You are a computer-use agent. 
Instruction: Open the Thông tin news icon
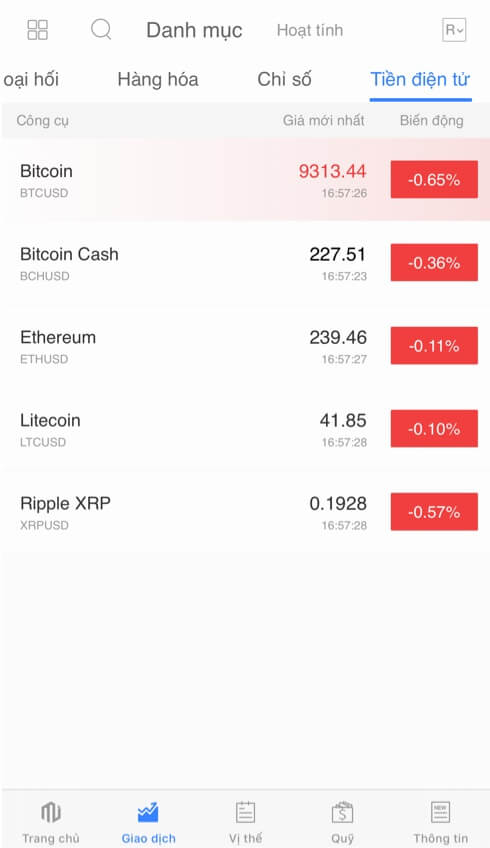coord(440,812)
